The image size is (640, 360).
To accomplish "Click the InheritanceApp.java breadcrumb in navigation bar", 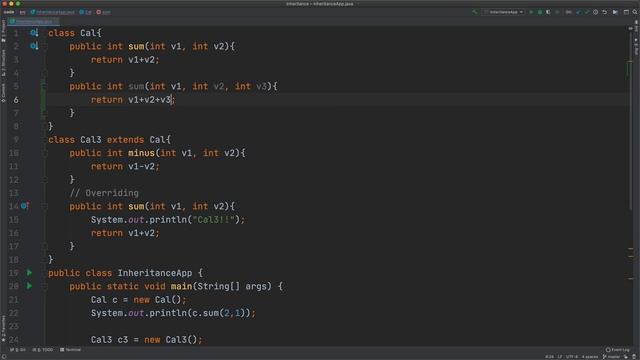I will tap(53, 12).
